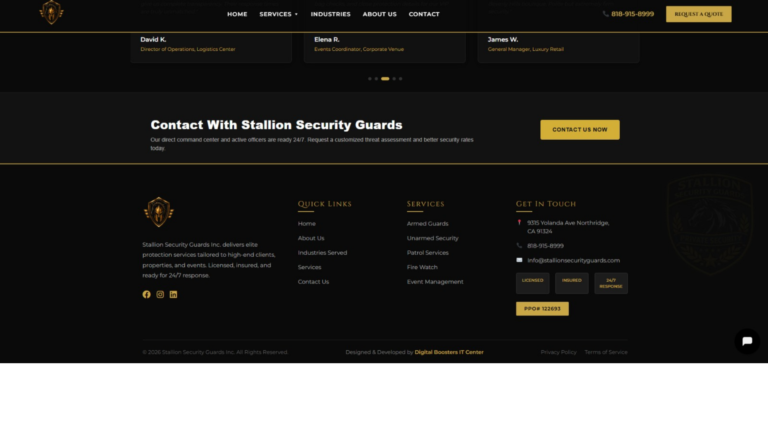Screen dimensions: 768x432
Task: Click the James W. testimonial card
Action: pos(558,47)
